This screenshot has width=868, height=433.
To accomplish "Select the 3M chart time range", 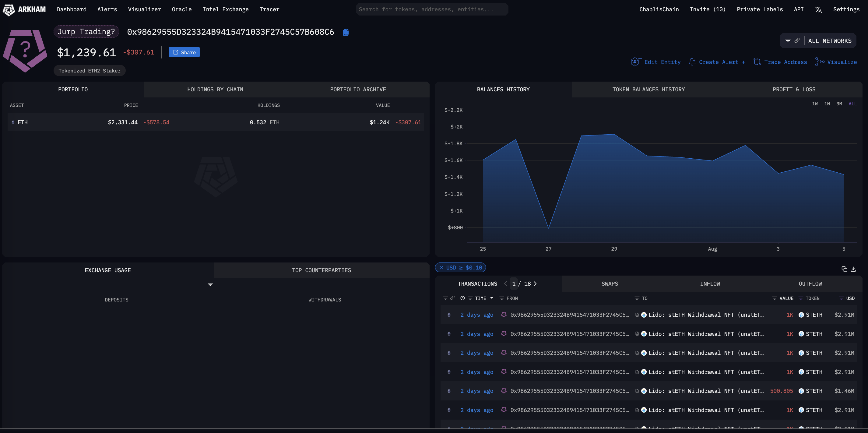I will coord(839,104).
